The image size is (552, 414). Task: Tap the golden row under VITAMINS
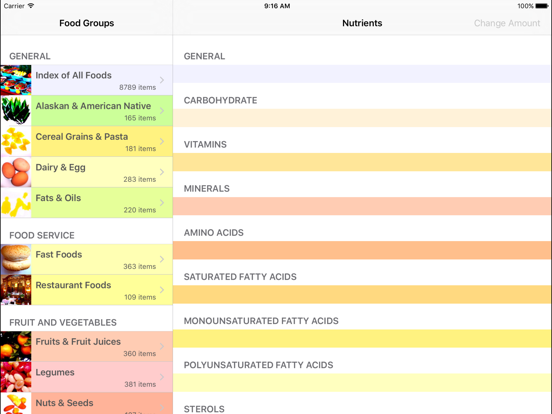pyautogui.click(x=361, y=162)
